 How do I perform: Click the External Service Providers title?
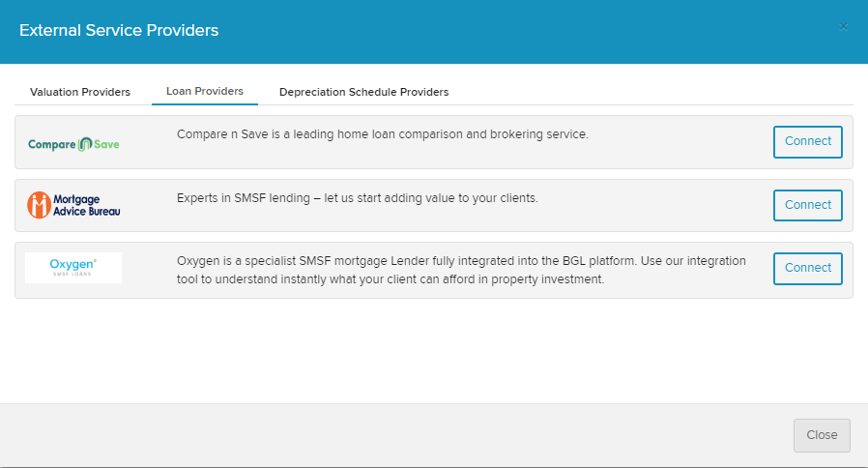[119, 31]
